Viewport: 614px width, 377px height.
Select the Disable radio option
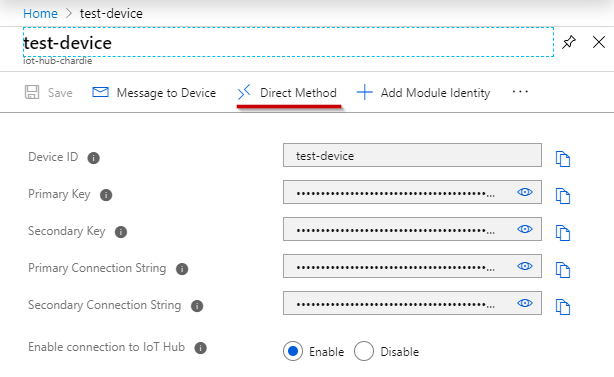364,351
